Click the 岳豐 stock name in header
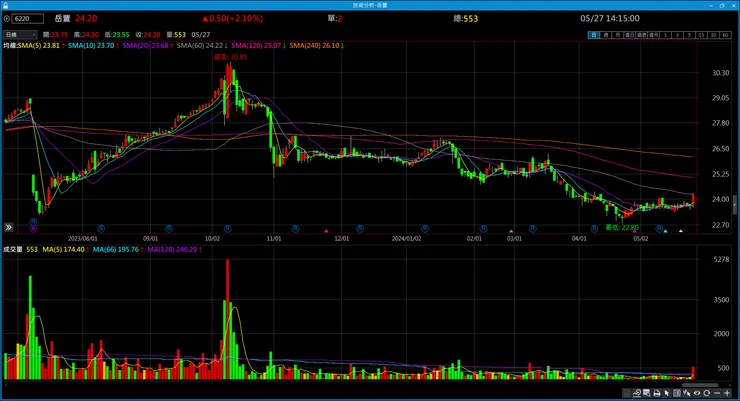The height and width of the screenshot is (401, 740). [62, 18]
